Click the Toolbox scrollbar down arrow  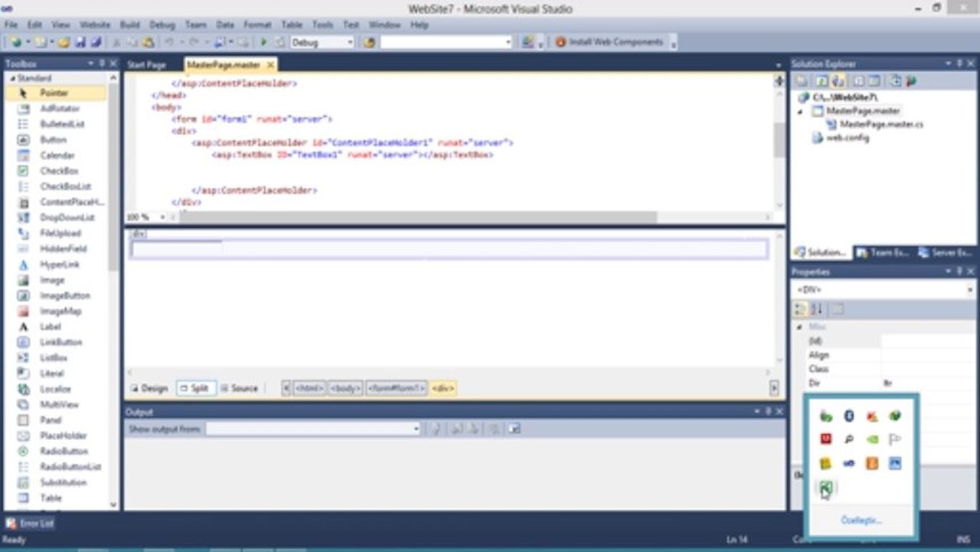[x=114, y=504]
